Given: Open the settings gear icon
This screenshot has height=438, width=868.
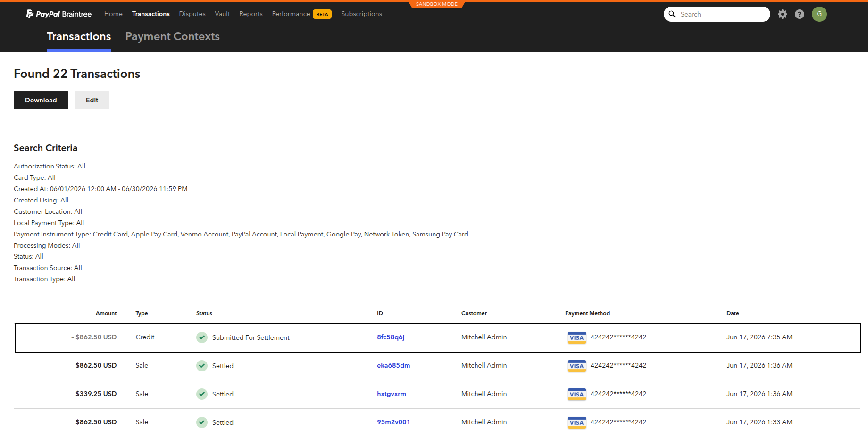Looking at the screenshot, I should point(783,14).
